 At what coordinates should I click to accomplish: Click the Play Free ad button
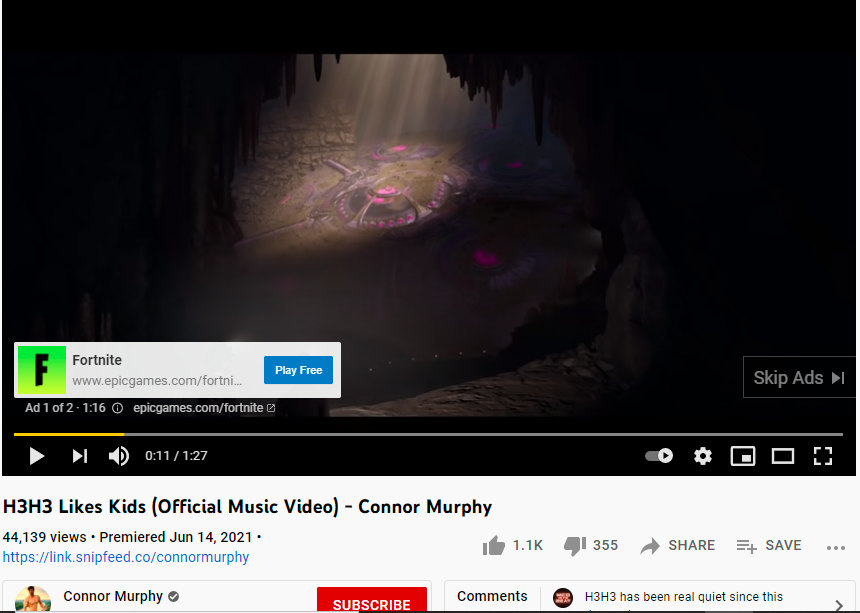298,370
